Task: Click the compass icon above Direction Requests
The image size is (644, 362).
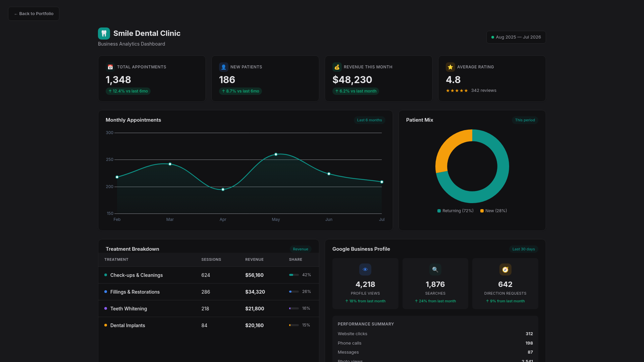Action: 505,269
